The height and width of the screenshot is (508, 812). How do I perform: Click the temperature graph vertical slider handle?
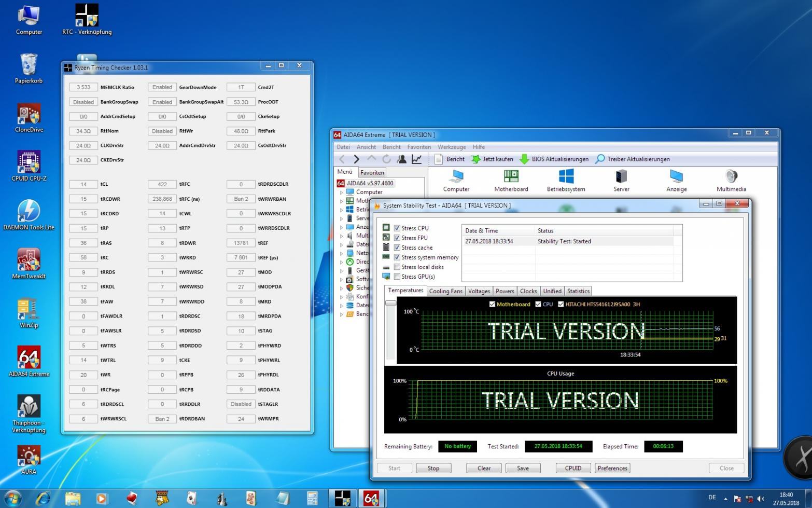click(x=390, y=303)
